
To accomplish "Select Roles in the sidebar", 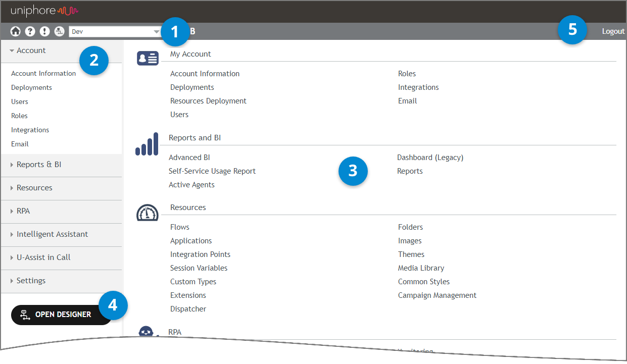I will click(x=19, y=116).
